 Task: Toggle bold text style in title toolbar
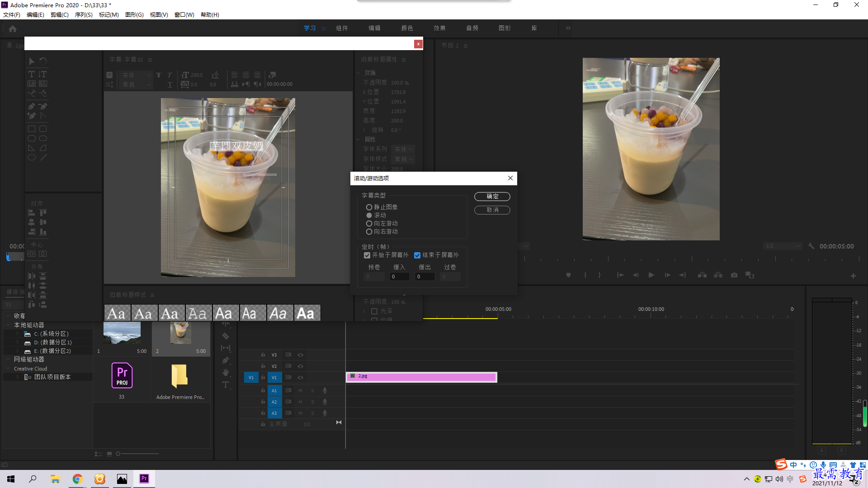point(159,75)
